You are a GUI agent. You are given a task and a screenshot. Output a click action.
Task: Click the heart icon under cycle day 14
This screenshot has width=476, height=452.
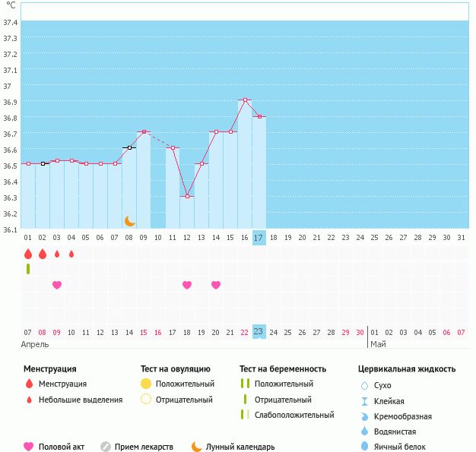coord(216,285)
